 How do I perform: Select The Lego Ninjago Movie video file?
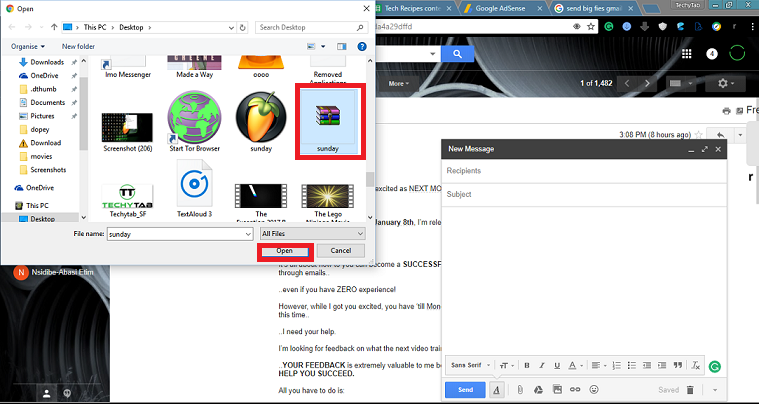328,202
